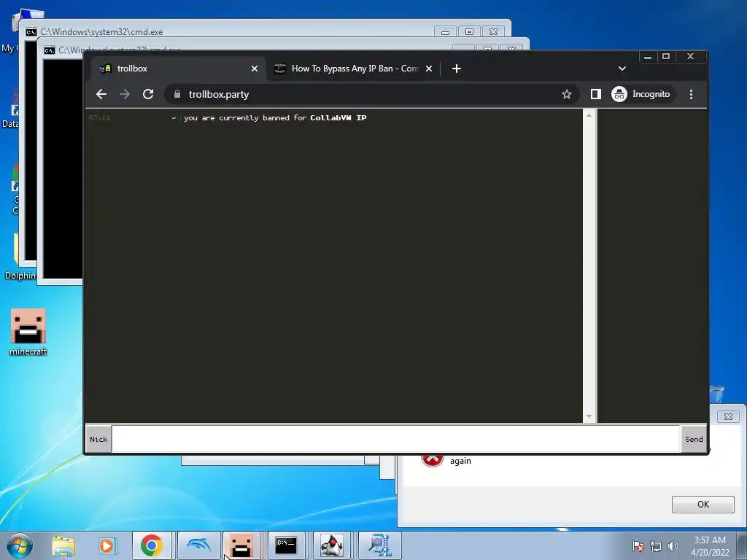The image size is (747, 560).
Task: Switch to the cmd window in the taskbar
Action: point(286,545)
